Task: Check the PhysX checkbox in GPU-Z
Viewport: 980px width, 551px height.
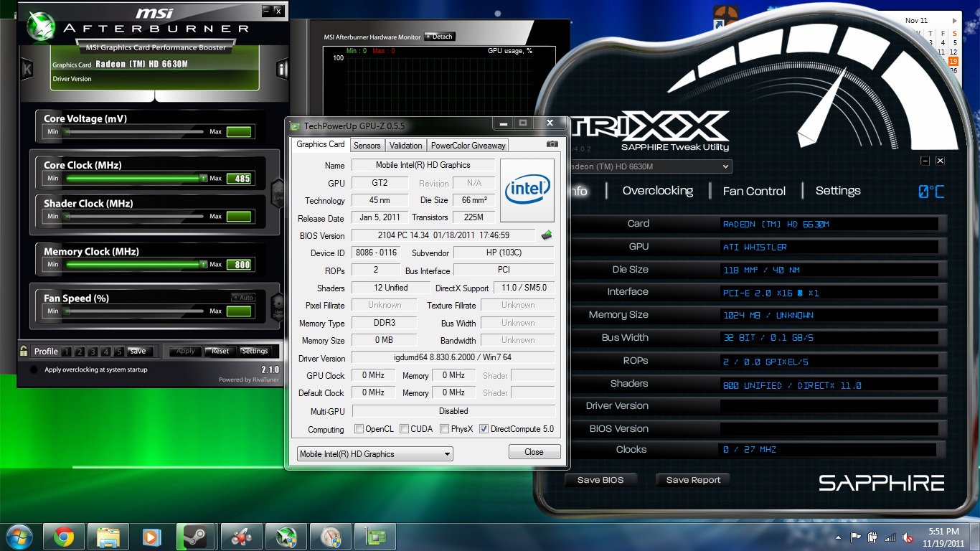Action: coord(445,429)
